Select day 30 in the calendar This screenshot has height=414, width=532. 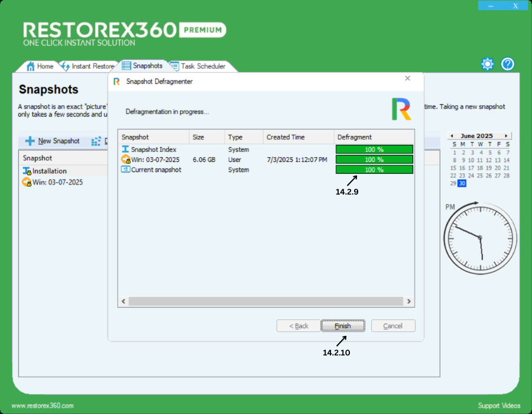pos(462,183)
